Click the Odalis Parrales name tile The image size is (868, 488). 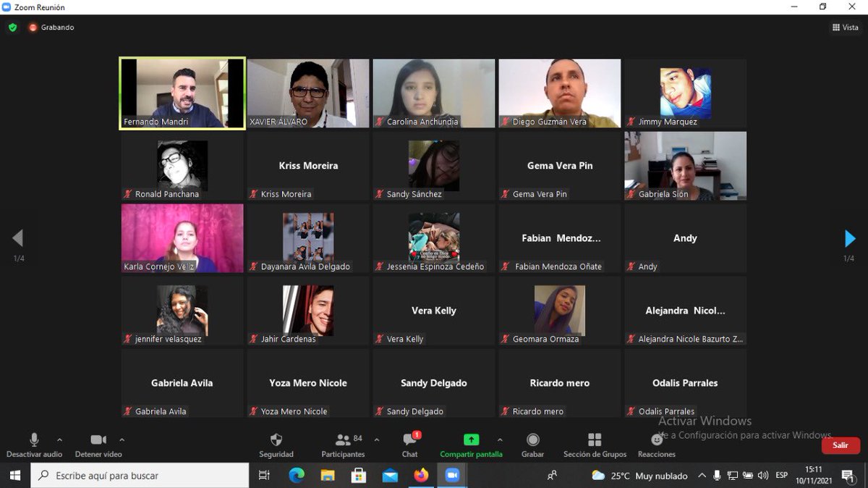click(x=686, y=383)
